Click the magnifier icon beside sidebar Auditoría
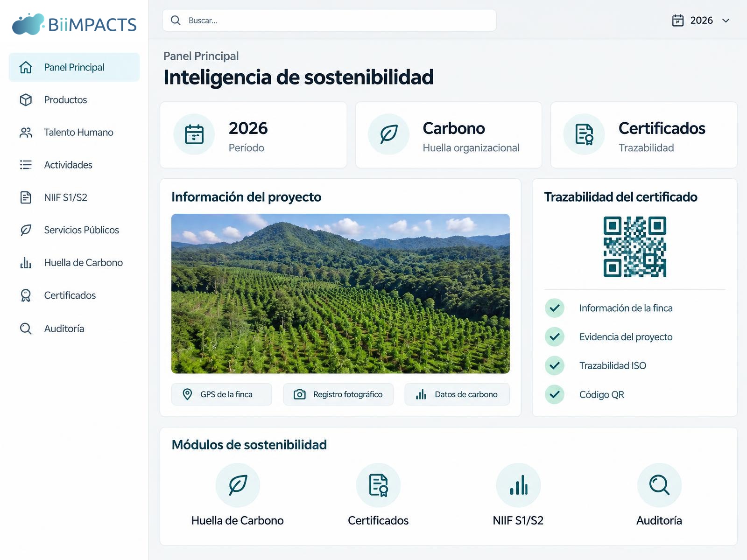 pos(26,329)
